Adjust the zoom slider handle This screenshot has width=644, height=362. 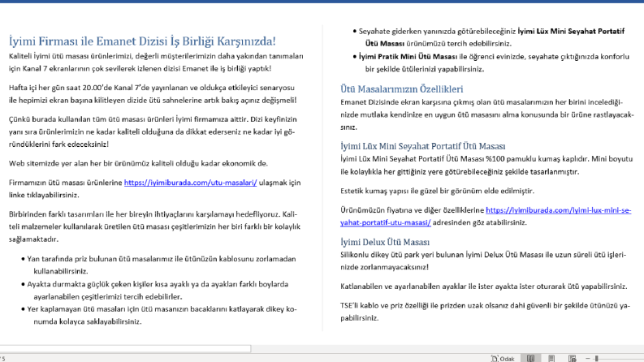coord(597,358)
